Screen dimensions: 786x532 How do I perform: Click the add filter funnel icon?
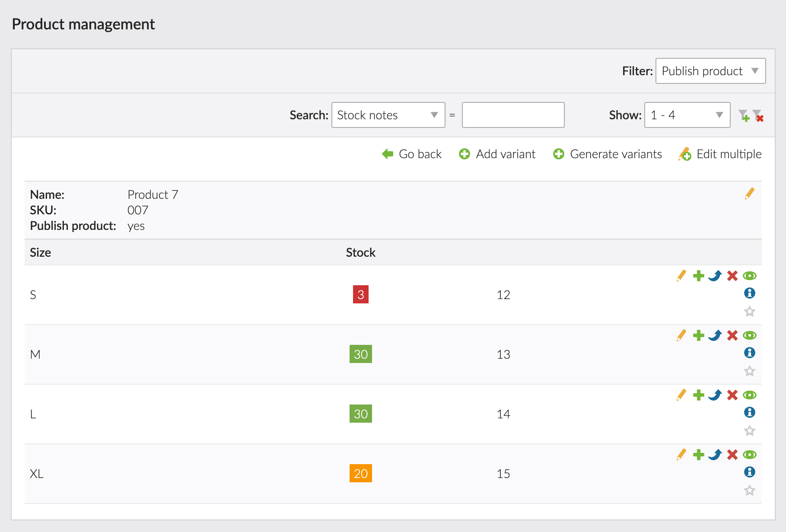pos(744,115)
